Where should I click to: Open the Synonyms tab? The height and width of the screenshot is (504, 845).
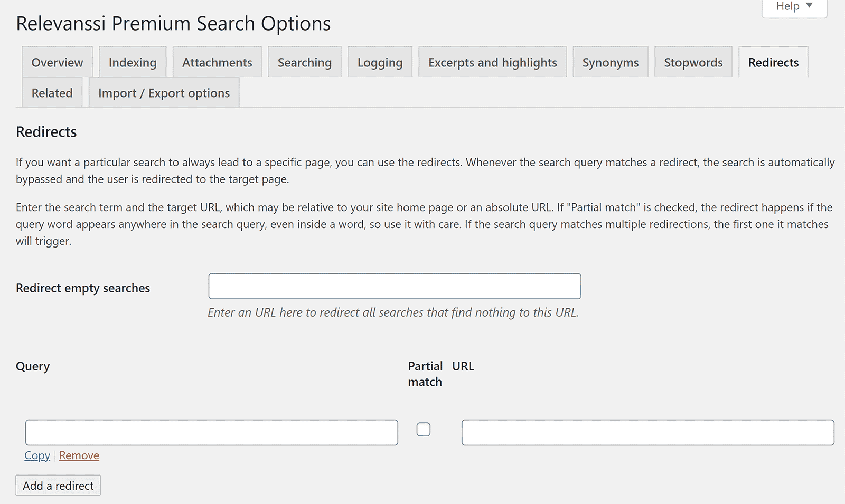610,62
